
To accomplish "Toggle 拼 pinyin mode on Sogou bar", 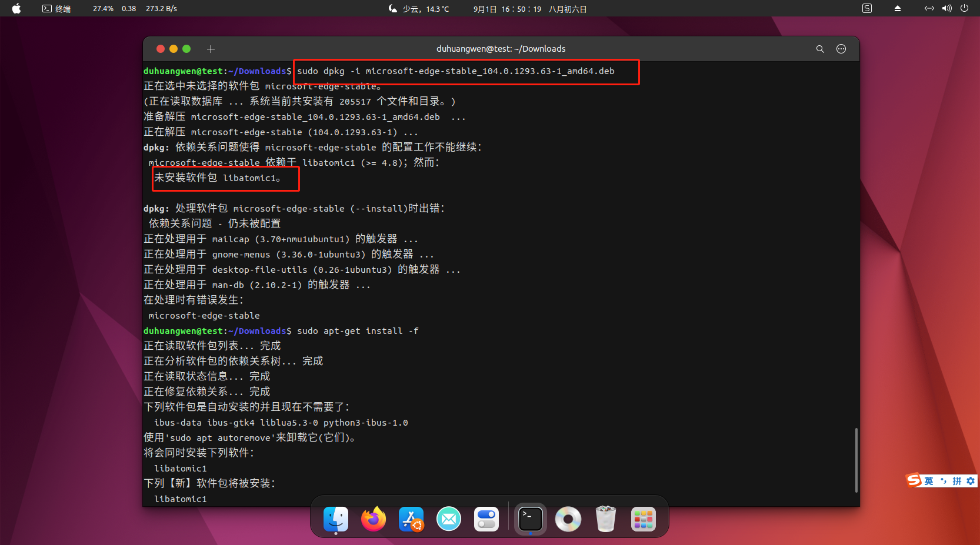I will 957,481.
